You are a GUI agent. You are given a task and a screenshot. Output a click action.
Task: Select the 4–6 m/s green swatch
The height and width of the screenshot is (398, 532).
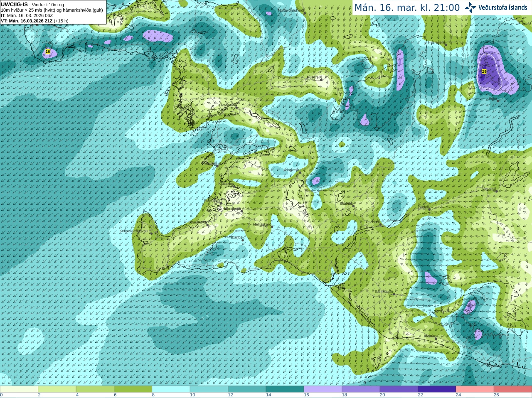95,389
